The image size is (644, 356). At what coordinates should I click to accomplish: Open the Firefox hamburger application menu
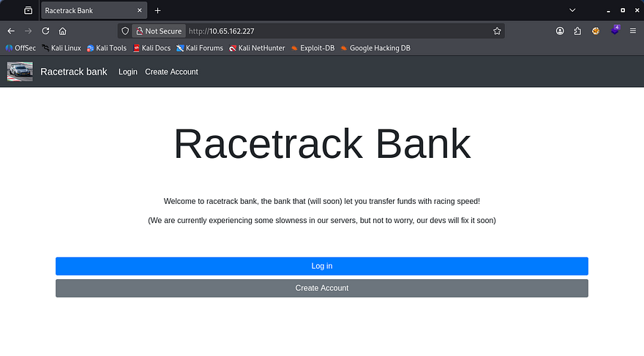click(633, 31)
